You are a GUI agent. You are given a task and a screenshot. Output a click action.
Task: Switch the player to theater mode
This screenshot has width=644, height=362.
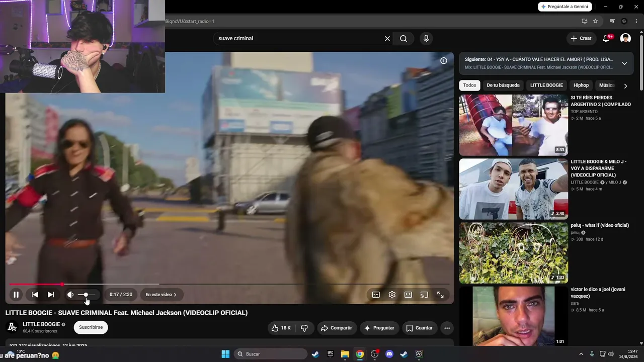pos(408,295)
